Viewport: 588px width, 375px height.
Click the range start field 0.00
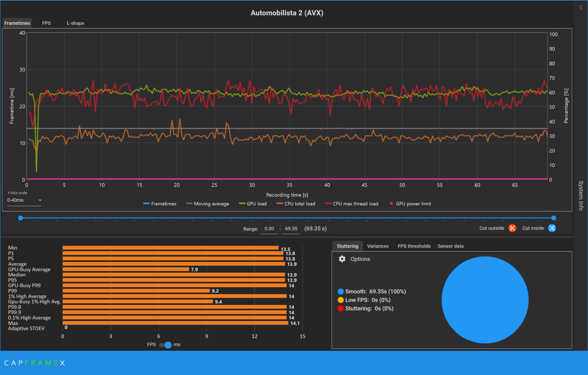(269, 229)
